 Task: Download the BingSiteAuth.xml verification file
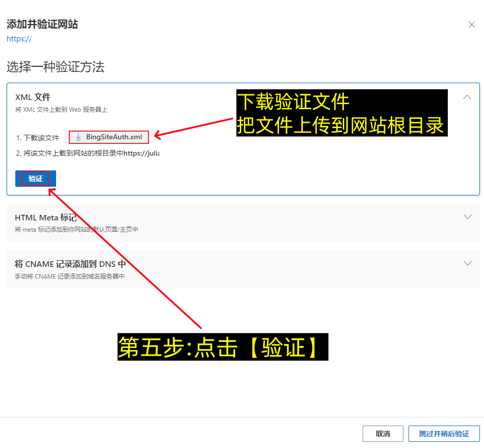pos(109,137)
